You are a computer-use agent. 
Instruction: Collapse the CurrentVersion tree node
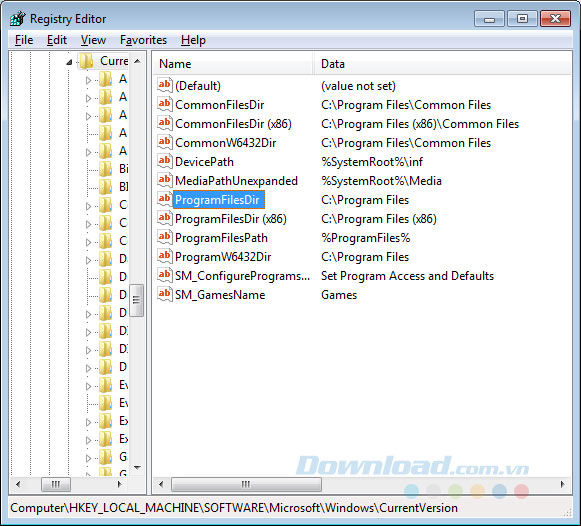tap(69, 62)
